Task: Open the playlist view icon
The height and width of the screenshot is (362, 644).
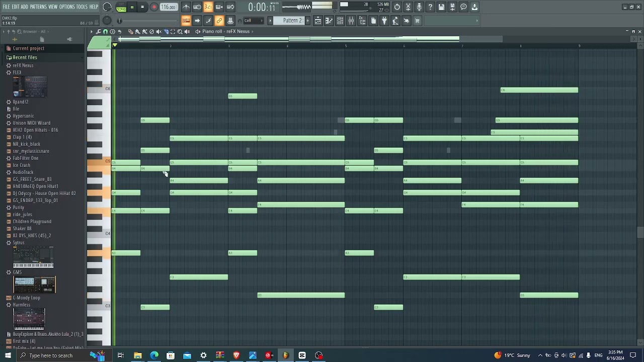Action: coord(318,21)
